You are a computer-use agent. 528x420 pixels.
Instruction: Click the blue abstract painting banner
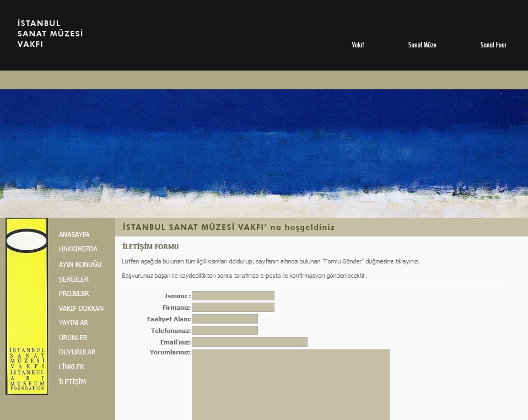264,153
